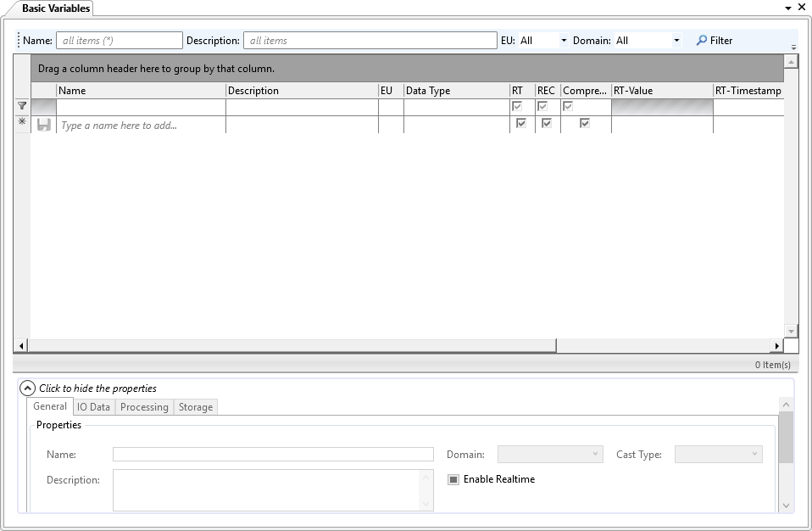This screenshot has width=812, height=531.
Task: Click the funnel filter icon in row selector
Action: [21, 105]
